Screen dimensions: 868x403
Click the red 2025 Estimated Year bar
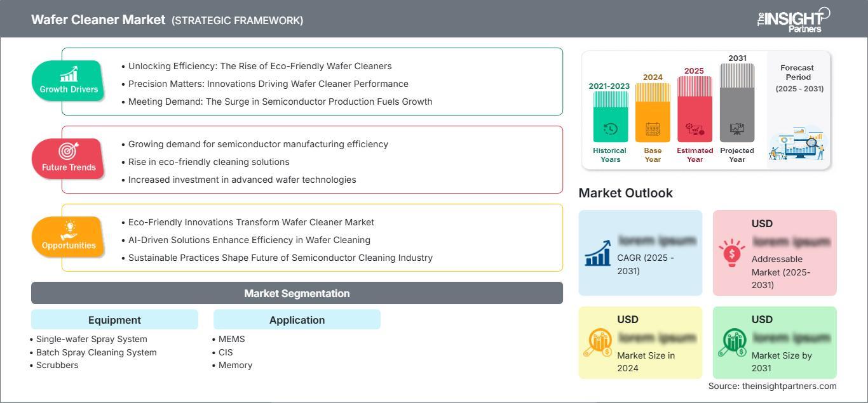695,108
